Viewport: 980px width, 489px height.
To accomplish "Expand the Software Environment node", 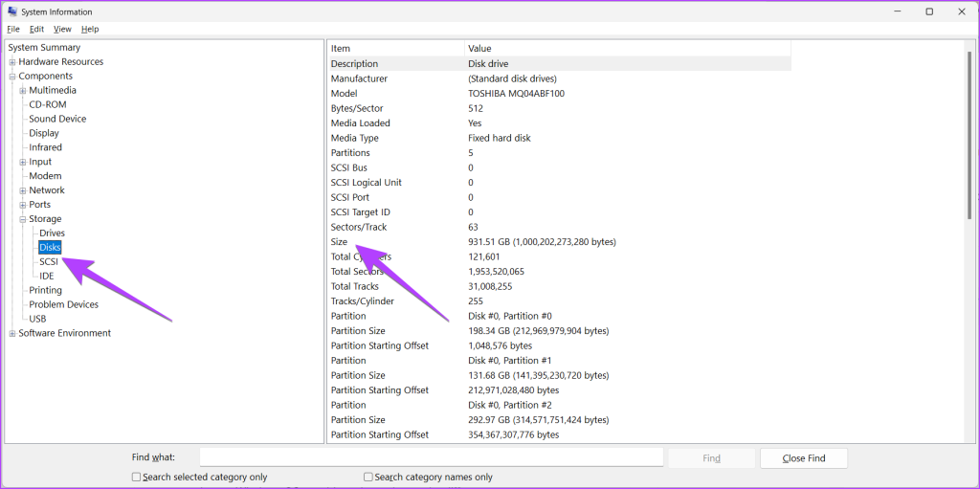I will point(12,334).
